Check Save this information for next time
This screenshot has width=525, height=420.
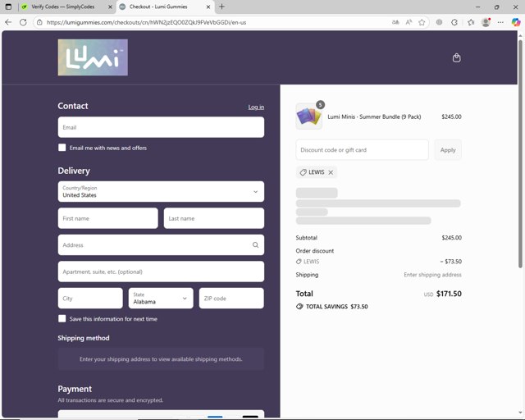(x=62, y=318)
